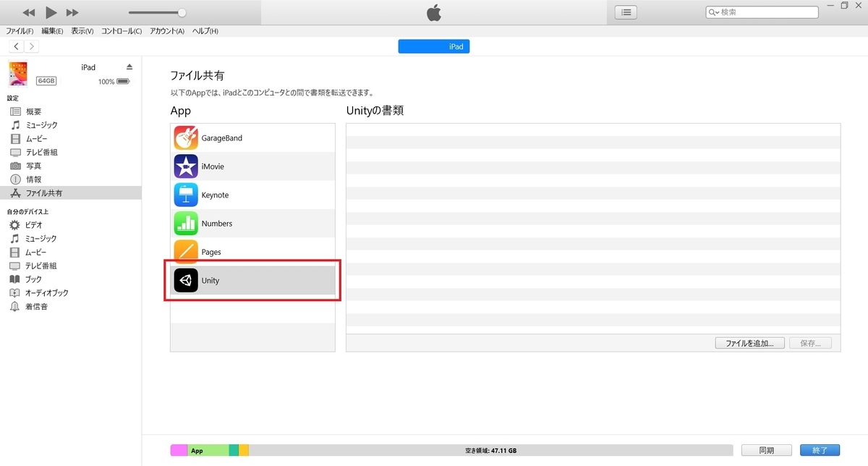Select 情報 in the sidebar
The height and width of the screenshot is (466, 868).
[x=34, y=179]
